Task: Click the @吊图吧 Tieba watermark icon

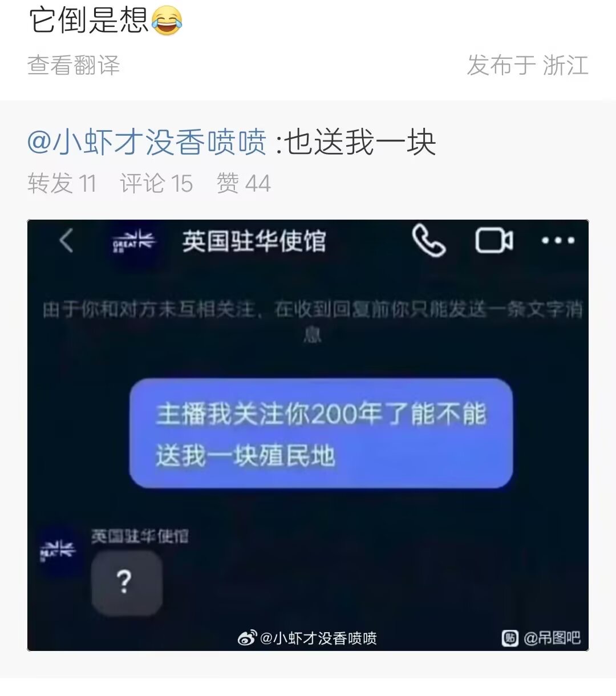Action: (x=510, y=638)
